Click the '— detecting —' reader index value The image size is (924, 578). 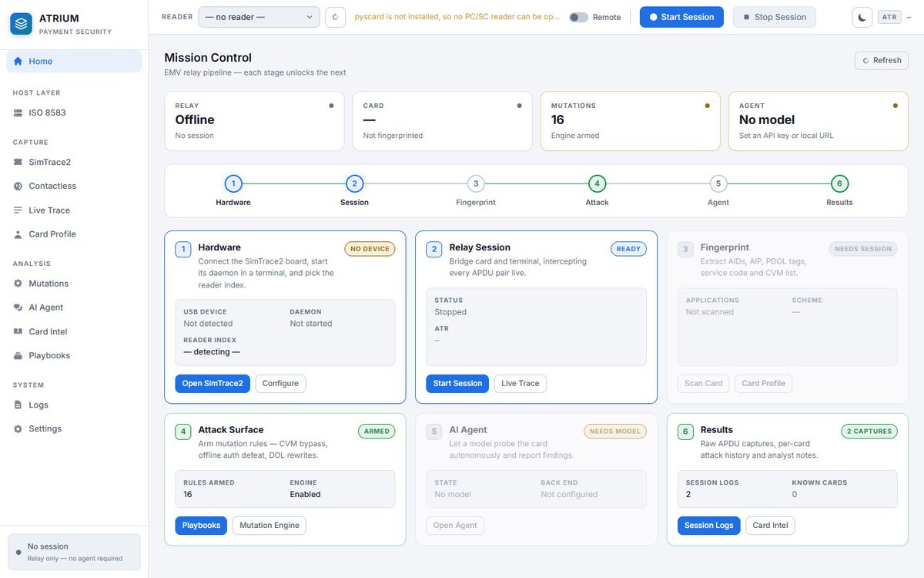click(212, 352)
